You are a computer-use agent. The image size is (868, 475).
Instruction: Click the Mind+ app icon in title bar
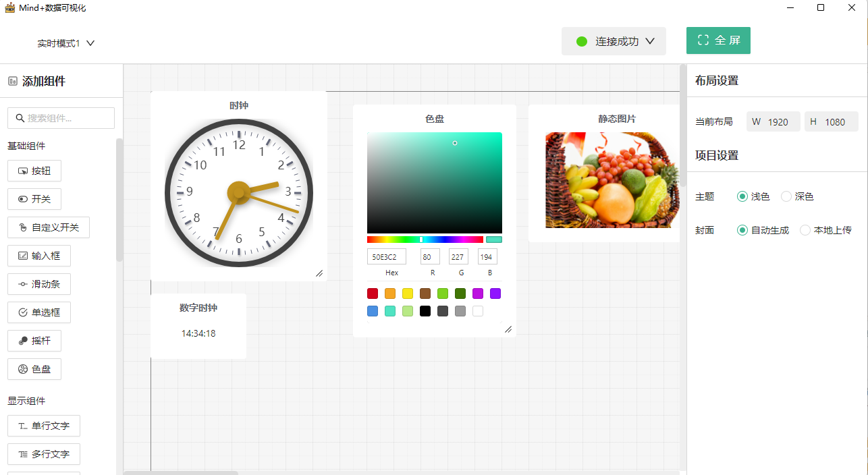coord(9,7)
